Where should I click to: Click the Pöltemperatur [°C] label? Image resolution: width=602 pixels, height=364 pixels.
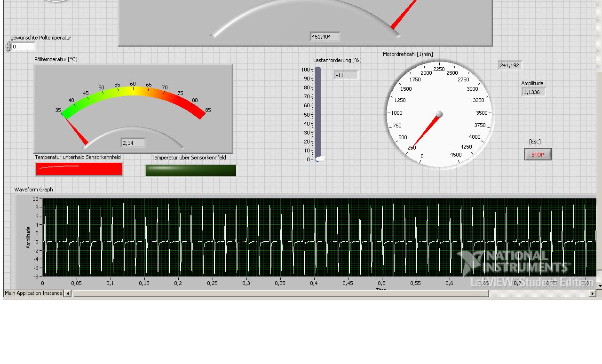[55, 59]
